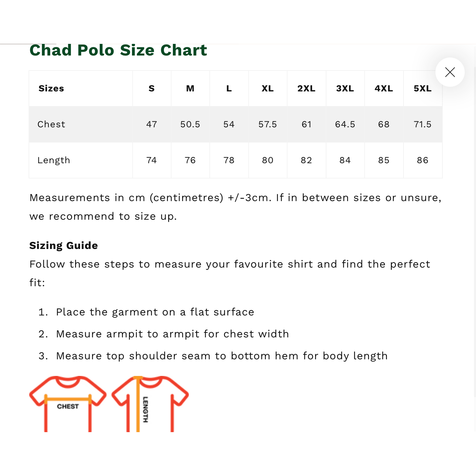Click the 50.5 chest value for M
This screenshot has width=476, height=476.
tap(190, 124)
